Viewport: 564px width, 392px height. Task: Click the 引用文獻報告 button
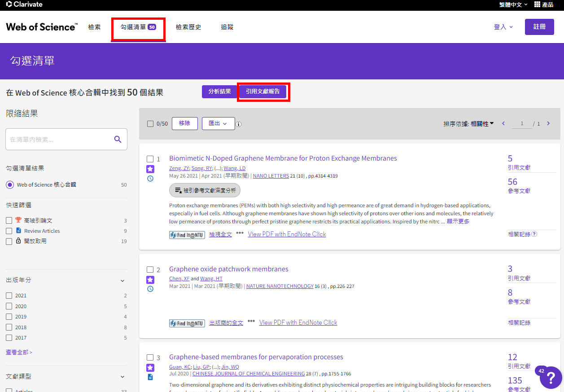pos(263,91)
